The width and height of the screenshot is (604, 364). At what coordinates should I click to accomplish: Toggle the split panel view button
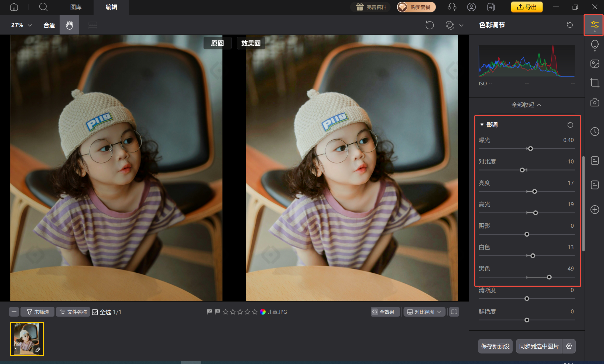(454, 312)
